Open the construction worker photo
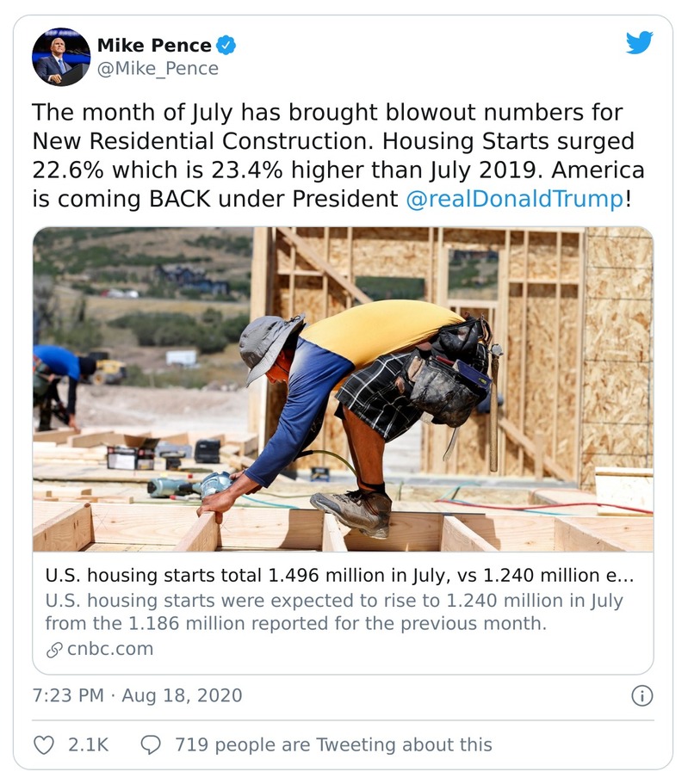This screenshot has height=784, width=688. 343,389
